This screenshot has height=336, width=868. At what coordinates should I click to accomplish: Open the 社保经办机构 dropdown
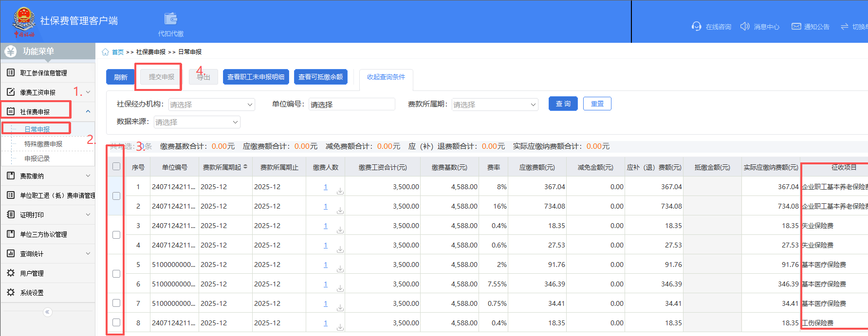(211, 105)
